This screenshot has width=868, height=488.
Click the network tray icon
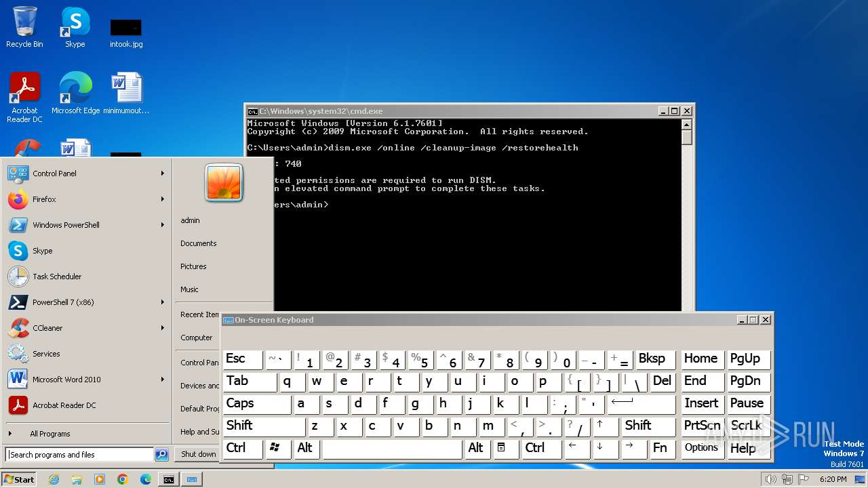coord(787,479)
